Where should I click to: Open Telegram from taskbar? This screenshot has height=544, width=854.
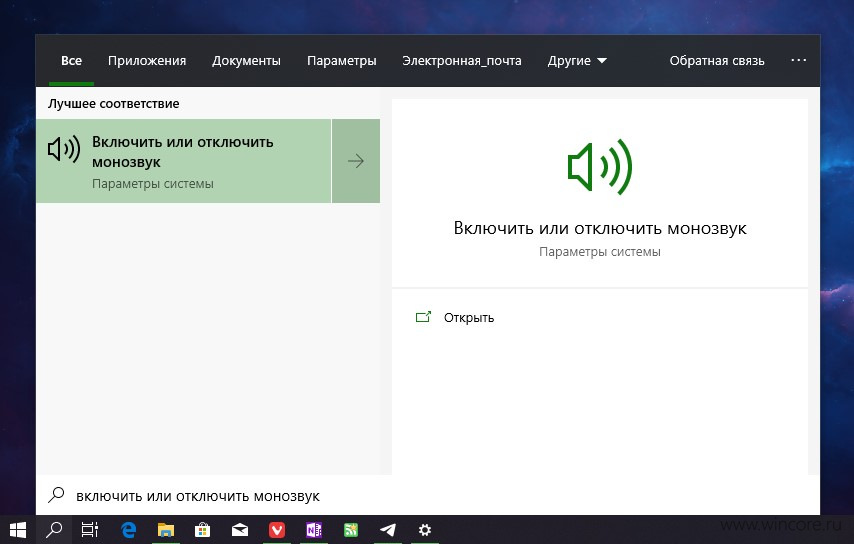click(388, 530)
